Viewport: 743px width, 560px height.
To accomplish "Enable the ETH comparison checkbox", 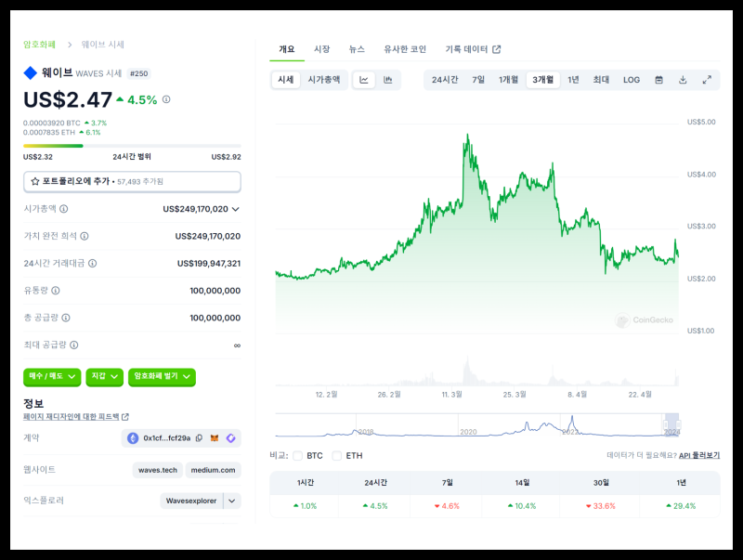I will (x=336, y=456).
